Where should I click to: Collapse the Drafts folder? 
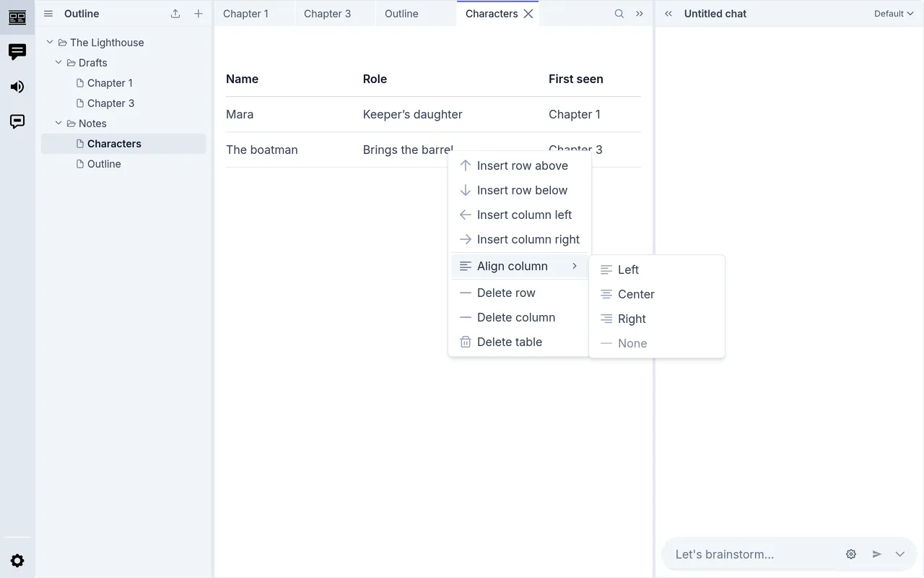(x=58, y=63)
